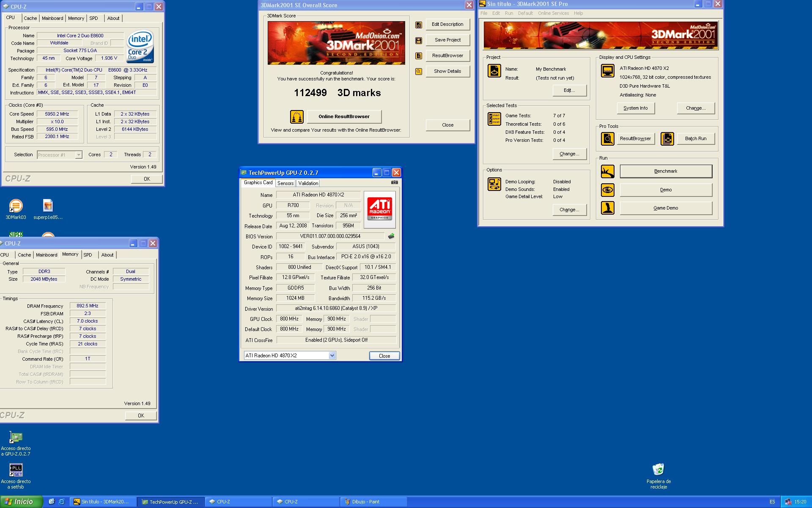Click the ResultBrowser icon in score dialog

click(x=418, y=56)
